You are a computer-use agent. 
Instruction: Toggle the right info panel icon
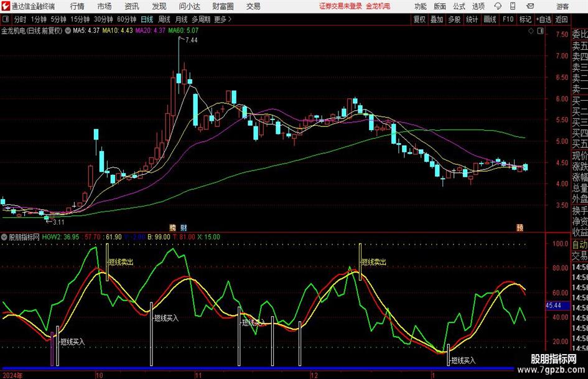[x=540, y=30]
